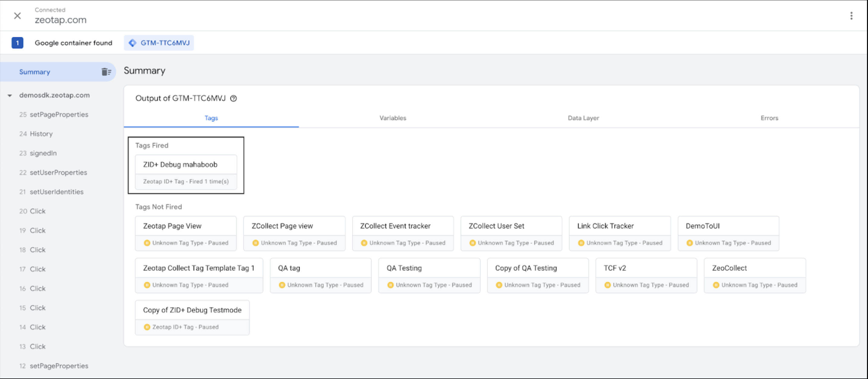This screenshot has width=868, height=379.
Task: Open the three-dot more options menu
Action: (x=851, y=16)
